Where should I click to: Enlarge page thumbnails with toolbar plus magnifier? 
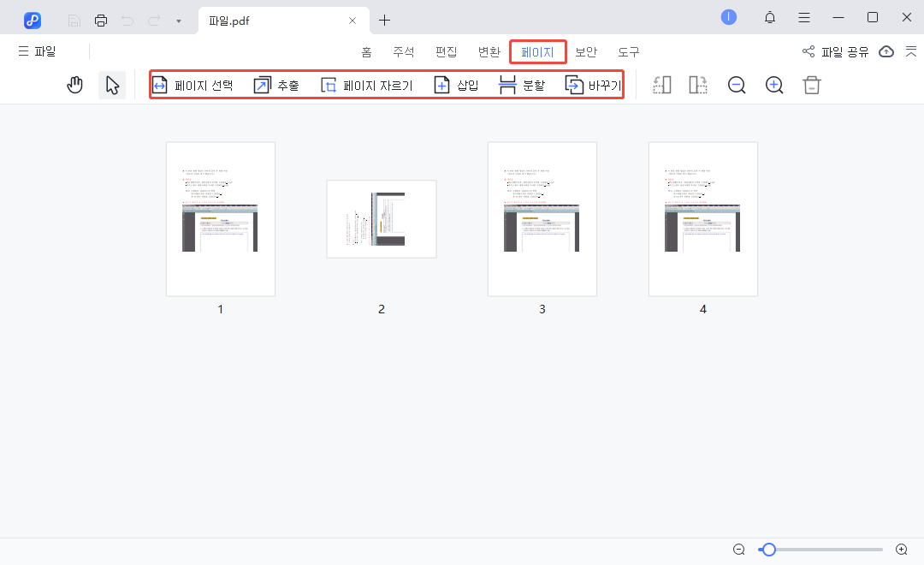pos(774,85)
